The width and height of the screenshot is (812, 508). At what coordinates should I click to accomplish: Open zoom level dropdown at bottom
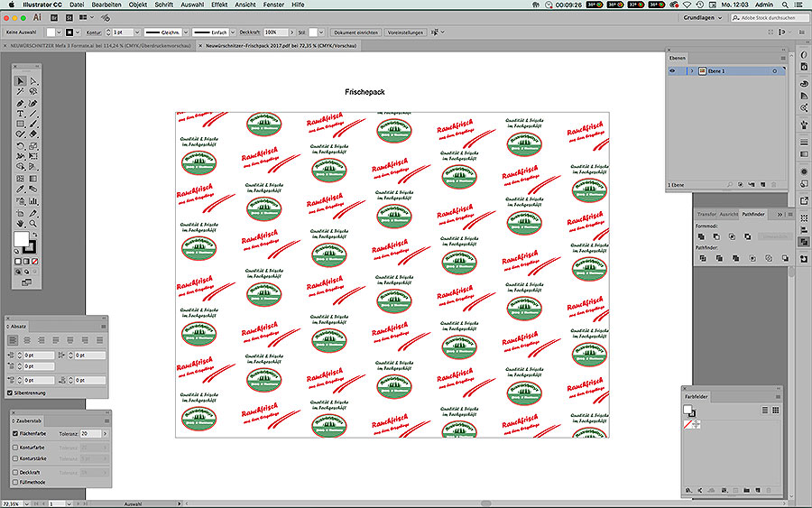click(25, 503)
